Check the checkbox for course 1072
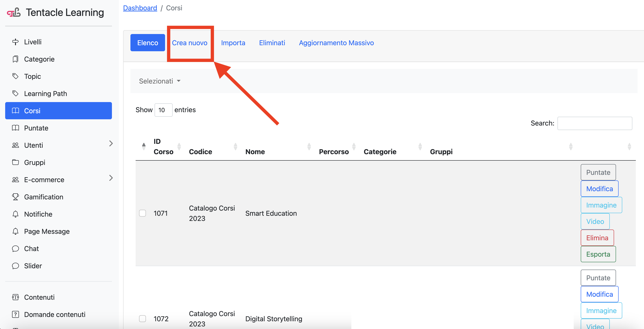This screenshot has width=644, height=329. coord(142,319)
